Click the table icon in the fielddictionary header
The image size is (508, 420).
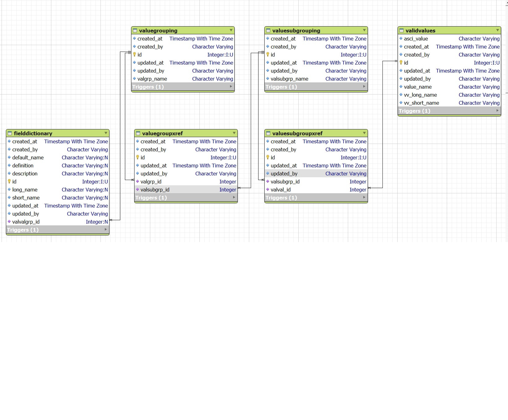(x=10, y=133)
